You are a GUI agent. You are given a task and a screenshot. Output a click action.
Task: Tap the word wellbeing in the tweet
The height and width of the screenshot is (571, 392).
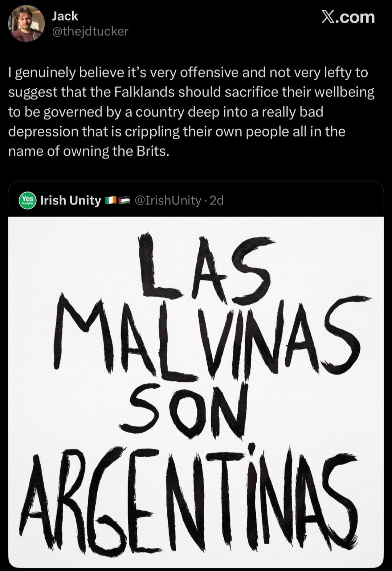click(344, 92)
